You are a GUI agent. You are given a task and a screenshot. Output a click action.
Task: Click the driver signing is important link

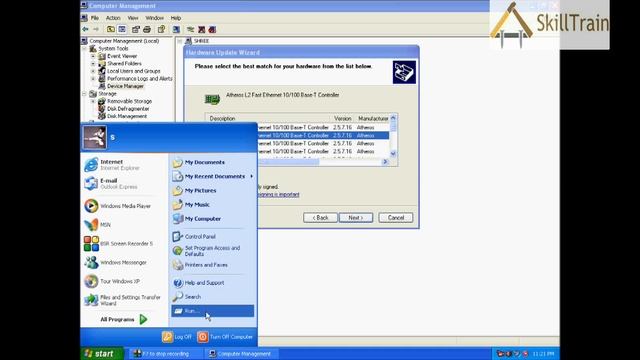coord(278,195)
